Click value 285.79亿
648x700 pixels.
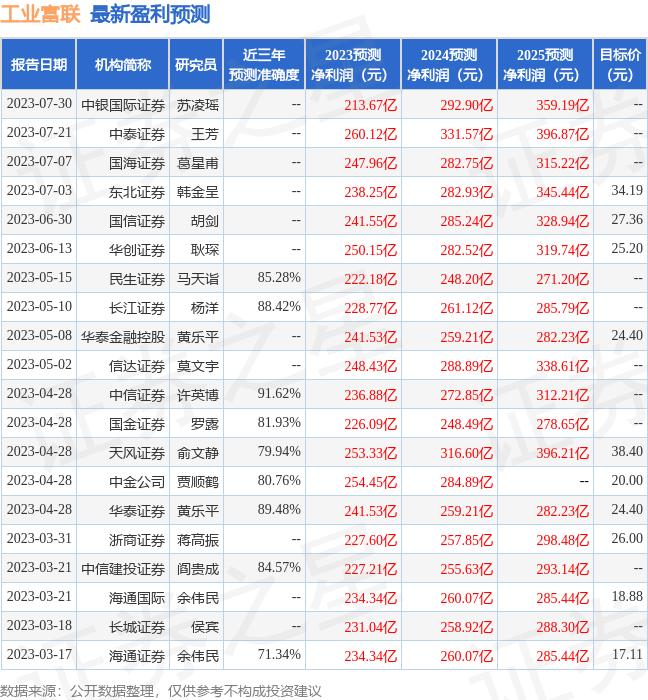coord(562,308)
